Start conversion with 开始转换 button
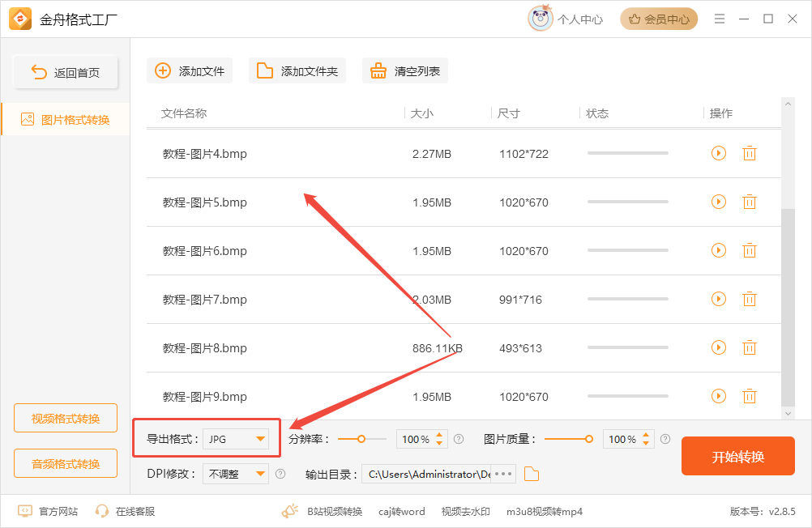 coord(738,456)
